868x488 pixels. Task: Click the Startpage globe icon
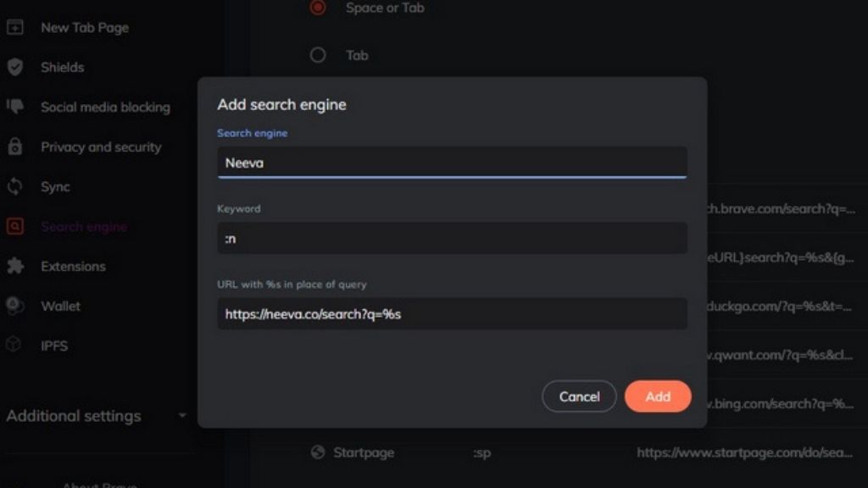click(318, 452)
